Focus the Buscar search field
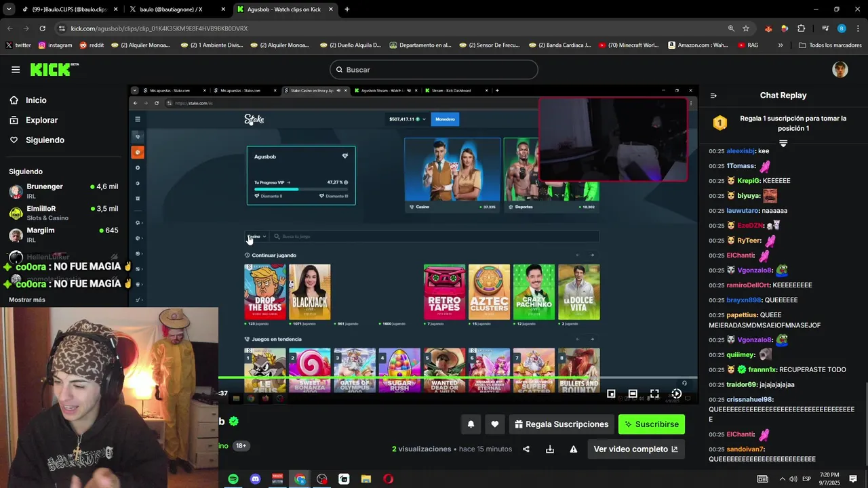Screen dimensions: 868x488 tap(434, 70)
